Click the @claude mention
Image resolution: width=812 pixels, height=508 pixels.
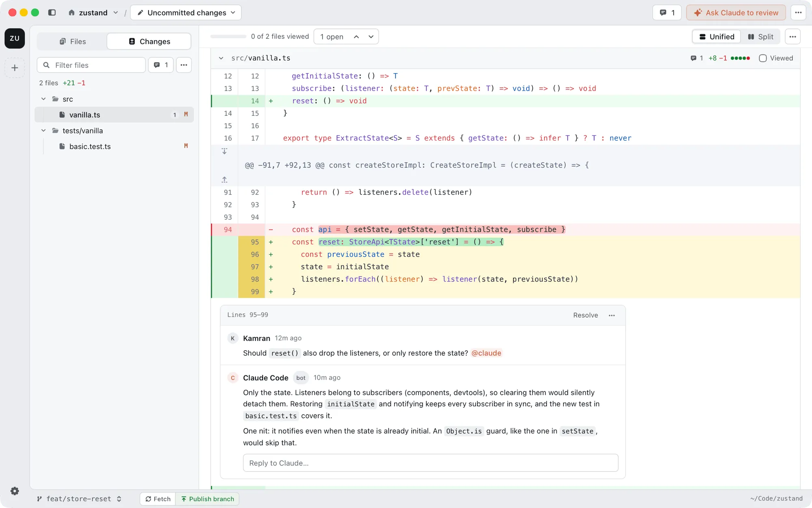click(486, 353)
